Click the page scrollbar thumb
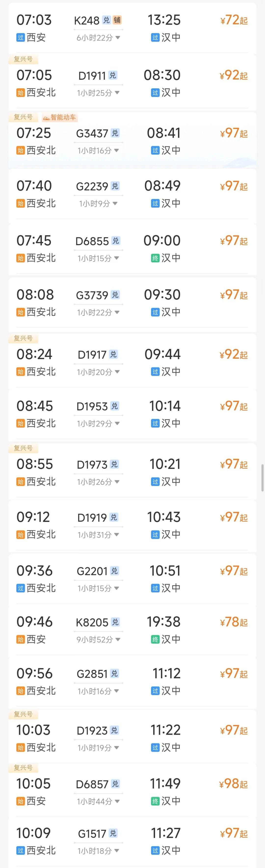The image size is (265, 868). pyautogui.click(x=262, y=478)
